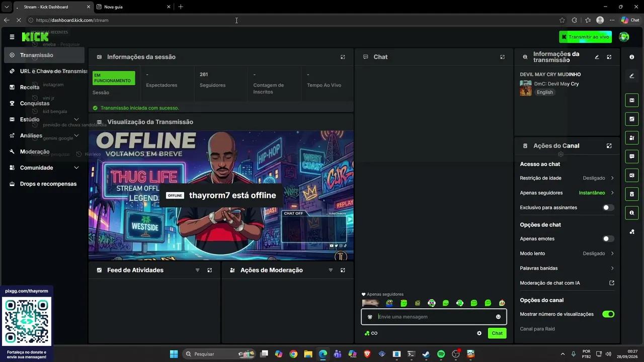This screenshot has height=362, width=644.
Task: Open Restrição de idade options
Action: (x=567, y=178)
